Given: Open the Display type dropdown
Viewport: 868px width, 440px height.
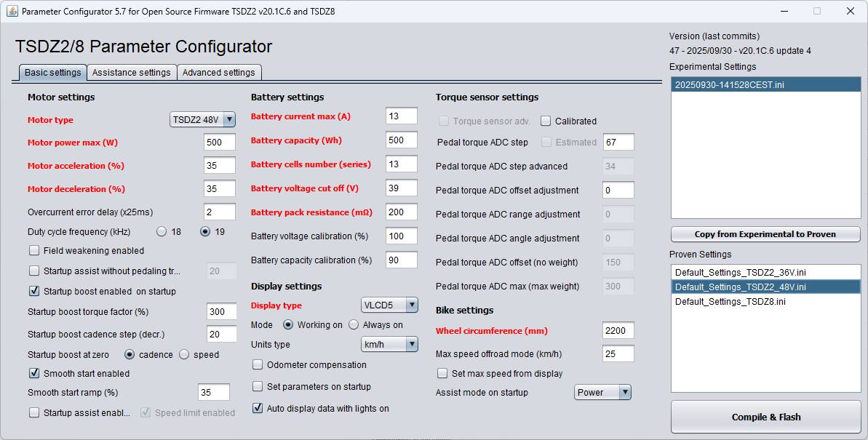Looking at the screenshot, I should click(389, 305).
